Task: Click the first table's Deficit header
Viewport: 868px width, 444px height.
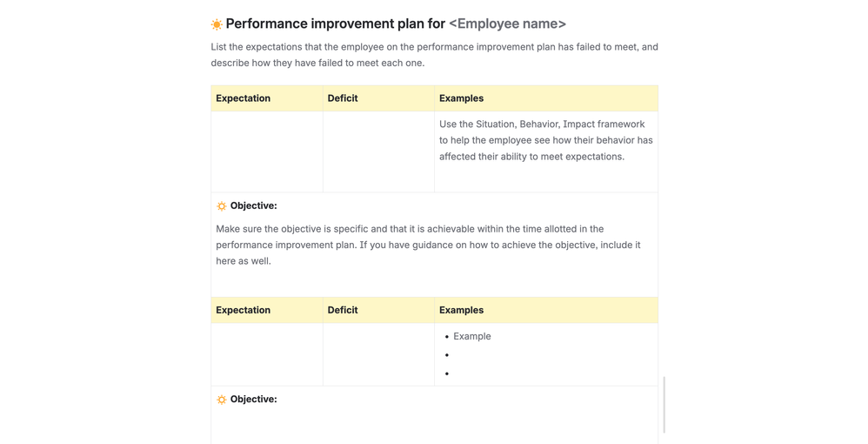Action: click(343, 98)
